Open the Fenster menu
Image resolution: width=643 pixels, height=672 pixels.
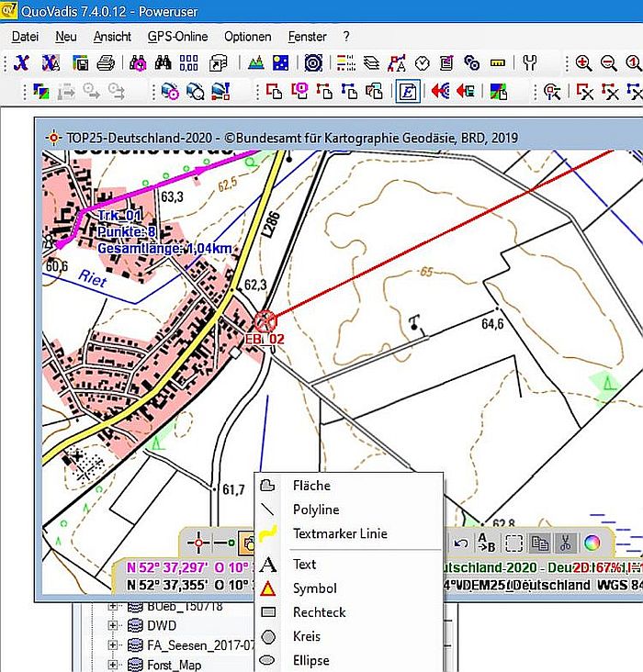click(x=307, y=37)
